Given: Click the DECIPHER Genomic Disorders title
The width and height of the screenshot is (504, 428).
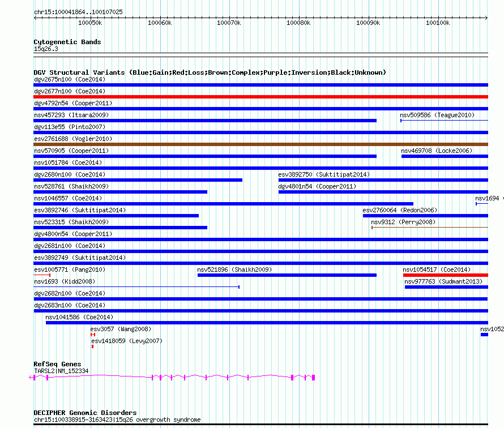Looking at the screenshot, I should pos(85,413).
